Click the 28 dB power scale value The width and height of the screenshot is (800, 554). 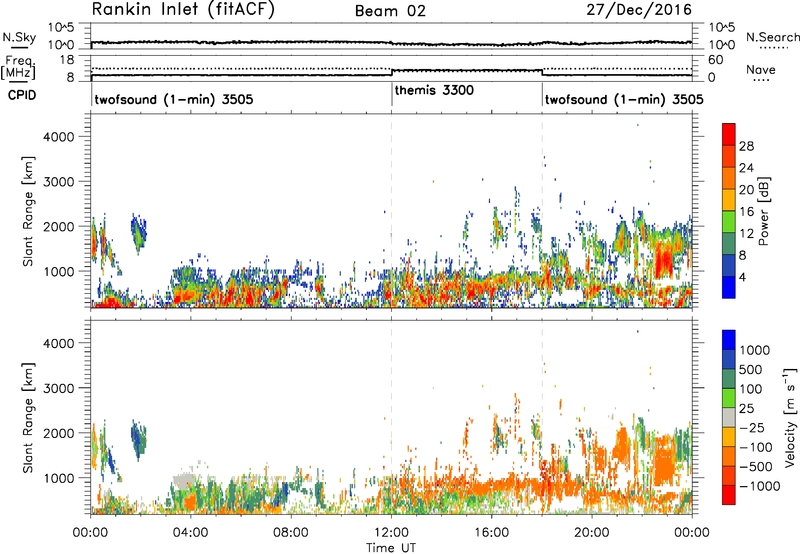[x=746, y=146]
